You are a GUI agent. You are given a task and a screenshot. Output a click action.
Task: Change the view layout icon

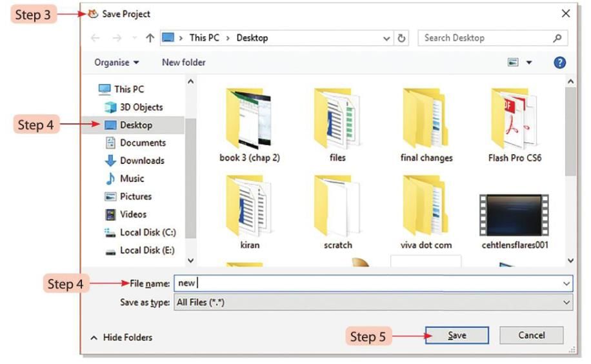pyautogui.click(x=512, y=62)
